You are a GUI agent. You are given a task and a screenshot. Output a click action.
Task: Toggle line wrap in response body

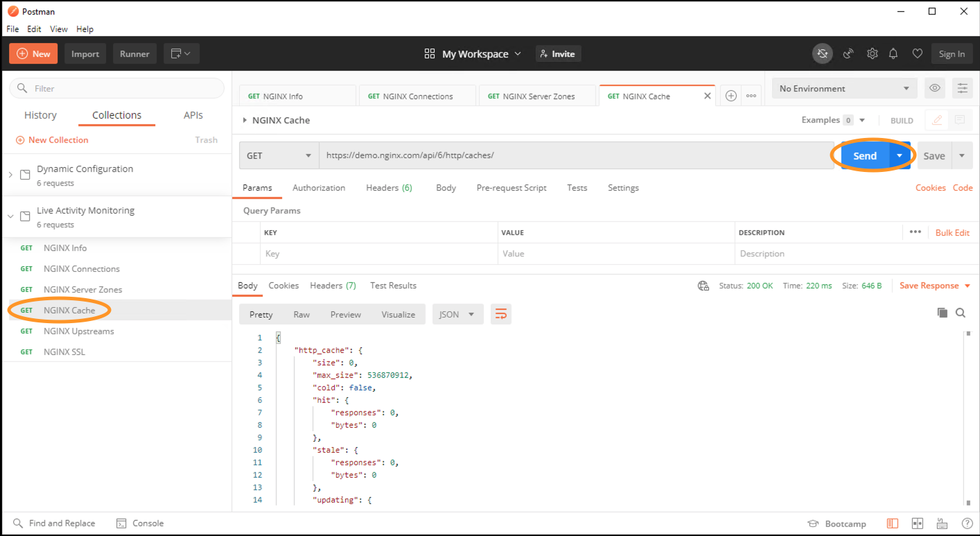point(501,314)
